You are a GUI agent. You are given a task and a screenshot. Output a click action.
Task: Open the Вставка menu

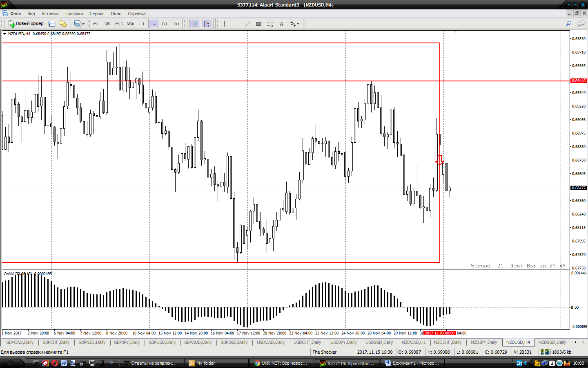50,13
